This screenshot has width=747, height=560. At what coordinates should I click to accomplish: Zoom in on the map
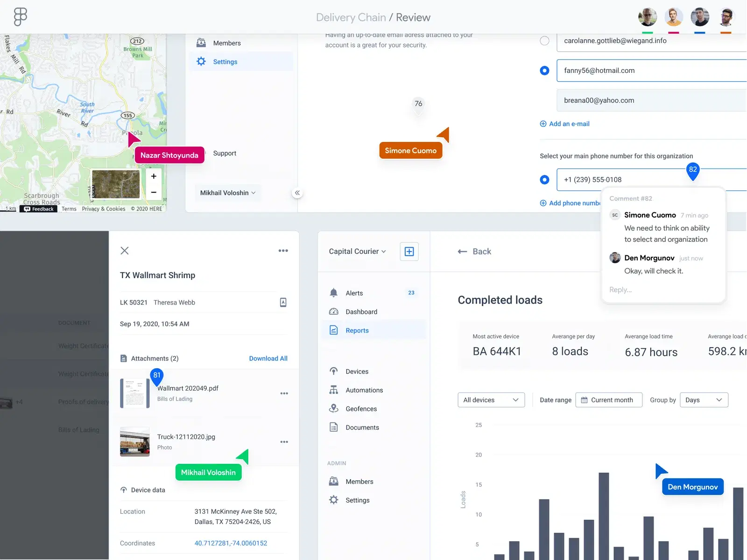(154, 176)
